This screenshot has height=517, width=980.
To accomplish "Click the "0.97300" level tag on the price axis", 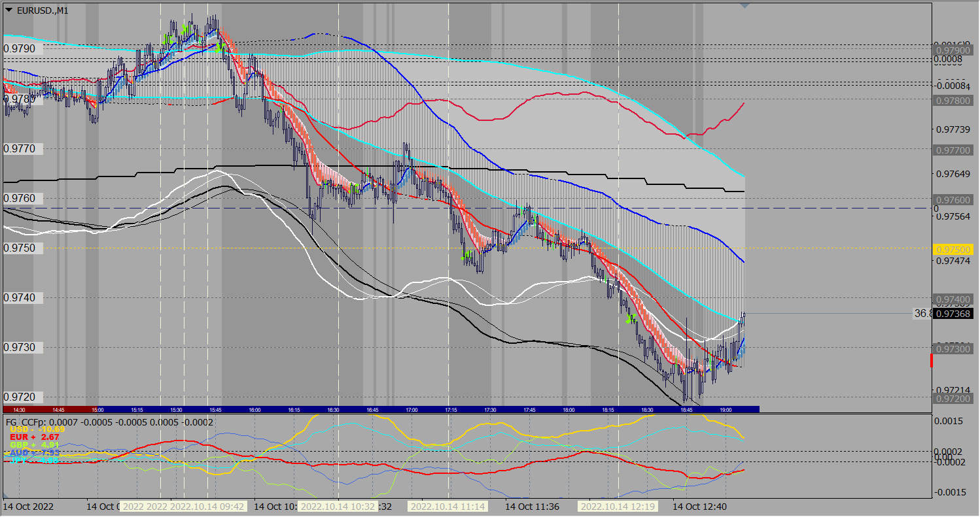I will pos(954,350).
